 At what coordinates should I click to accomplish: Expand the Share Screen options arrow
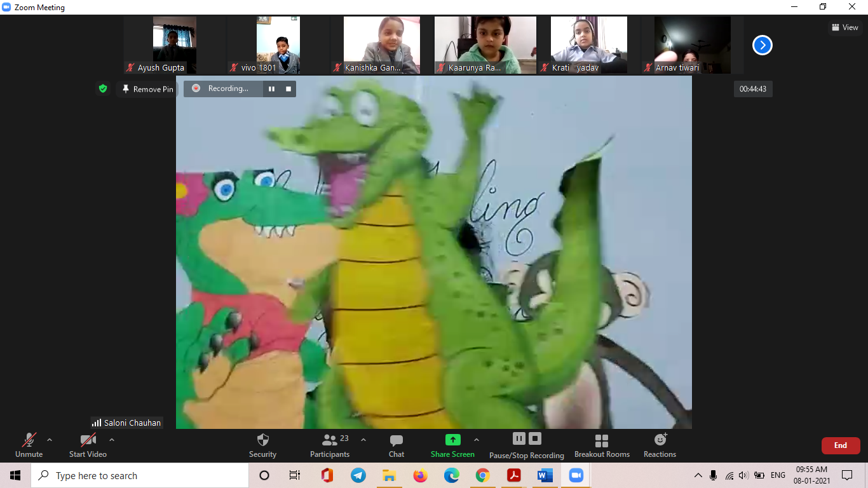coord(477,440)
